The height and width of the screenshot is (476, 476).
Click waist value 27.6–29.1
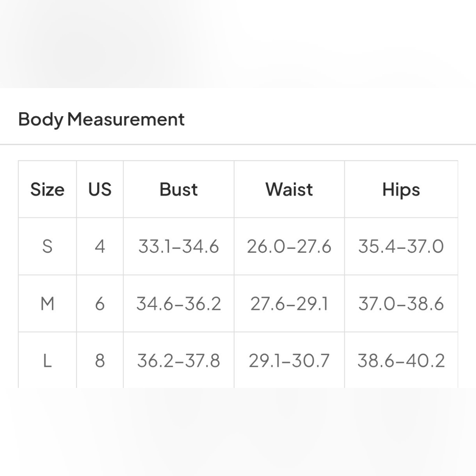pyautogui.click(x=289, y=304)
